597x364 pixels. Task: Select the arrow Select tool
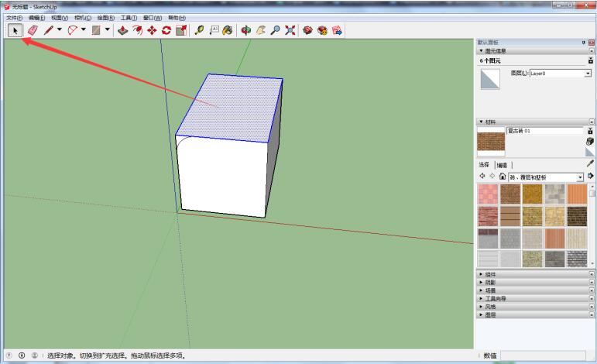coord(15,30)
